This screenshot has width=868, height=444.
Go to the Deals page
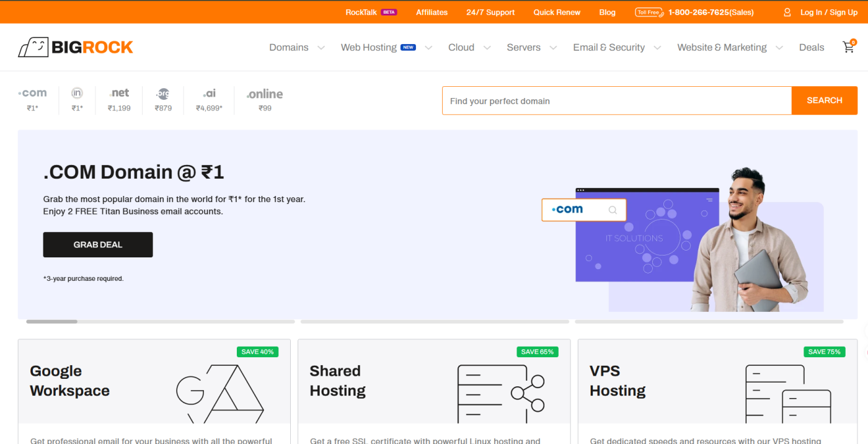812,47
